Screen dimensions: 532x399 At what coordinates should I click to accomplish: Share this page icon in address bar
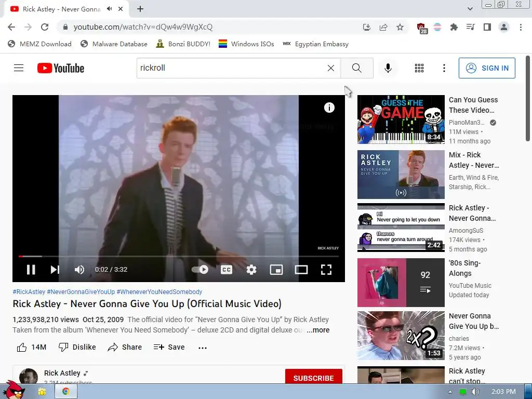[x=383, y=27]
